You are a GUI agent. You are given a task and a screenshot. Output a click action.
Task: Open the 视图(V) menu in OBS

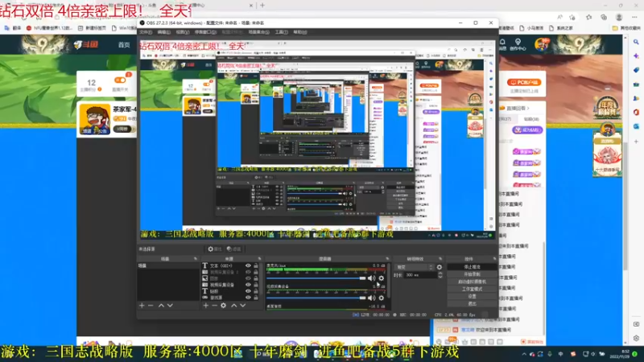183,32
